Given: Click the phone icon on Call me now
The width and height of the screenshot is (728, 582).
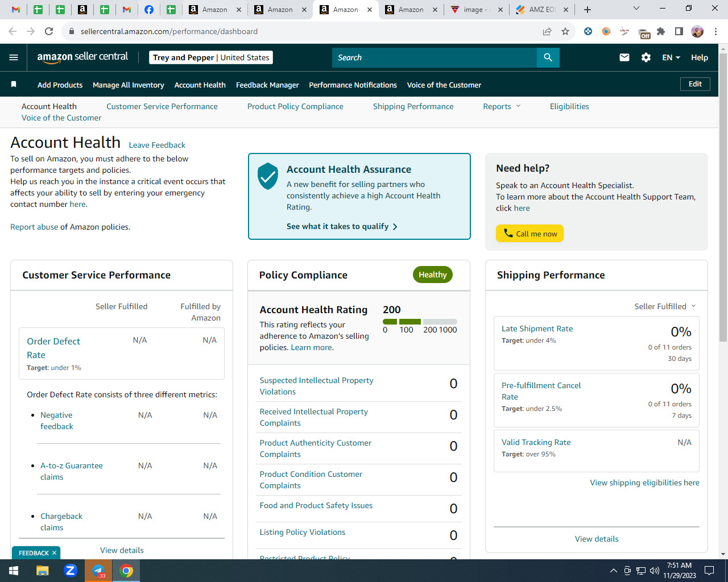Looking at the screenshot, I should pos(508,233).
